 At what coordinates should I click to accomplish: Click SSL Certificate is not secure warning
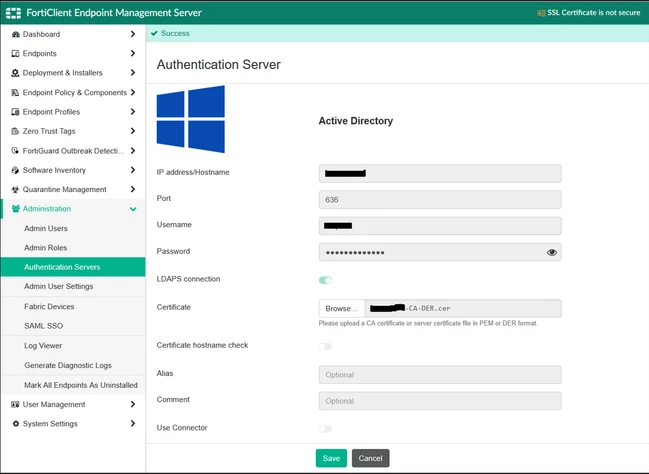[x=594, y=13]
